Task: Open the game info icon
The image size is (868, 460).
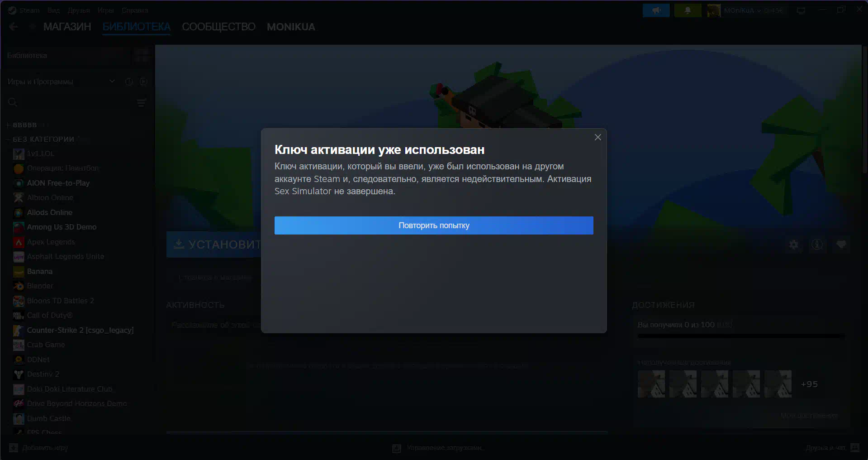Action: [x=817, y=244]
